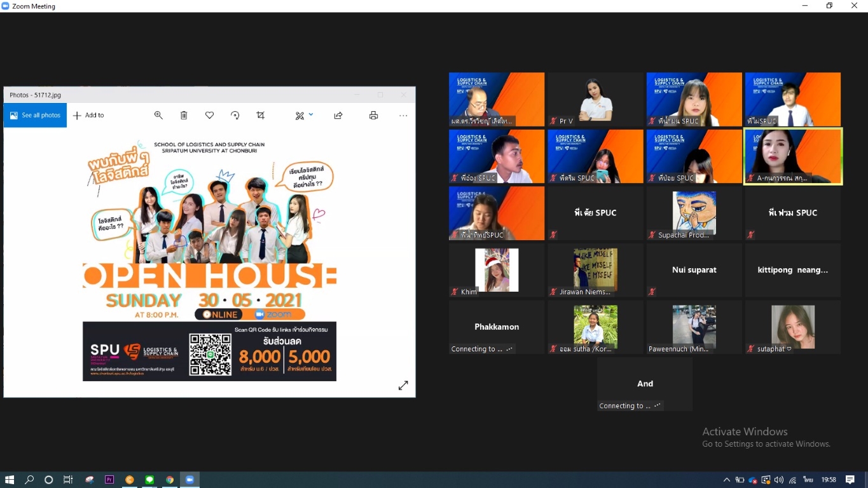Screen dimensions: 868x488
Task: Select the Jirawan Niems participant tile
Action: tap(595, 270)
